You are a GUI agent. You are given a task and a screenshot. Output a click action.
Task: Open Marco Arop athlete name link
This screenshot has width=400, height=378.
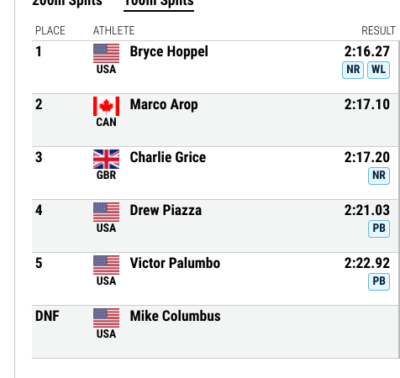coord(164,105)
